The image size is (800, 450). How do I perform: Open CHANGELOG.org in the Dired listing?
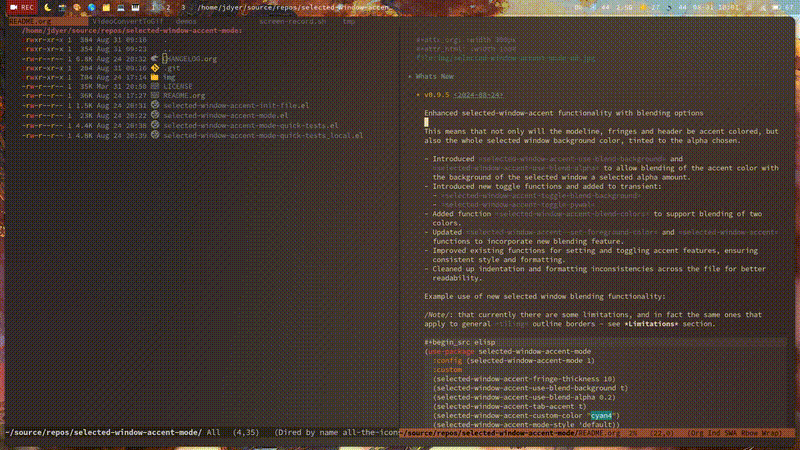(190, 59)
